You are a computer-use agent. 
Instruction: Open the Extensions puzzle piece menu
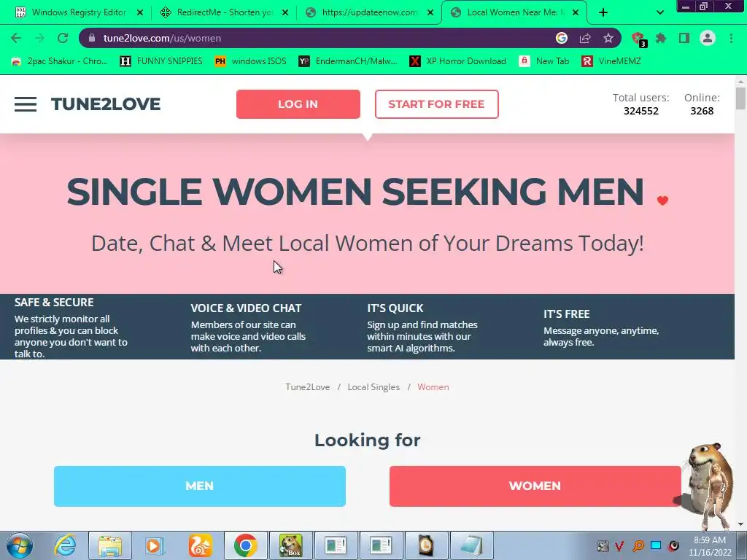pos(661,38)
